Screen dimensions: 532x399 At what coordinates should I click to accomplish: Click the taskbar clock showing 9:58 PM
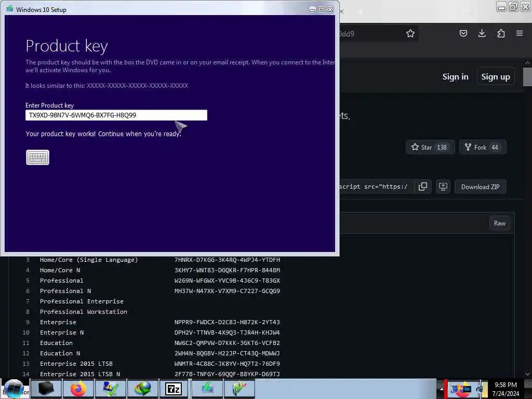(506, 385)
